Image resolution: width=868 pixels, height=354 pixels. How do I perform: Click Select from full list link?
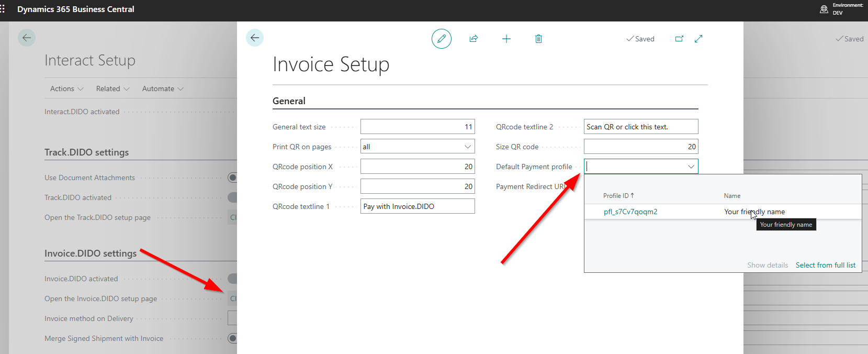coord(826,265)
